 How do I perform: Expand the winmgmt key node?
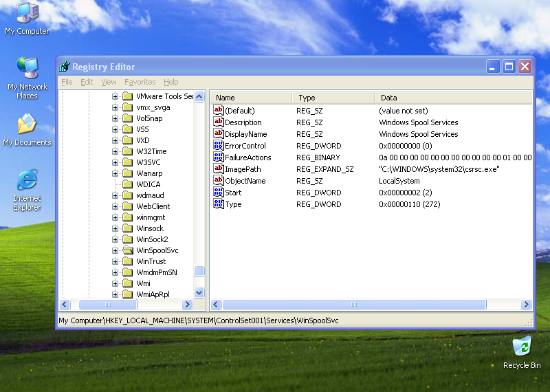pos(115,217)
